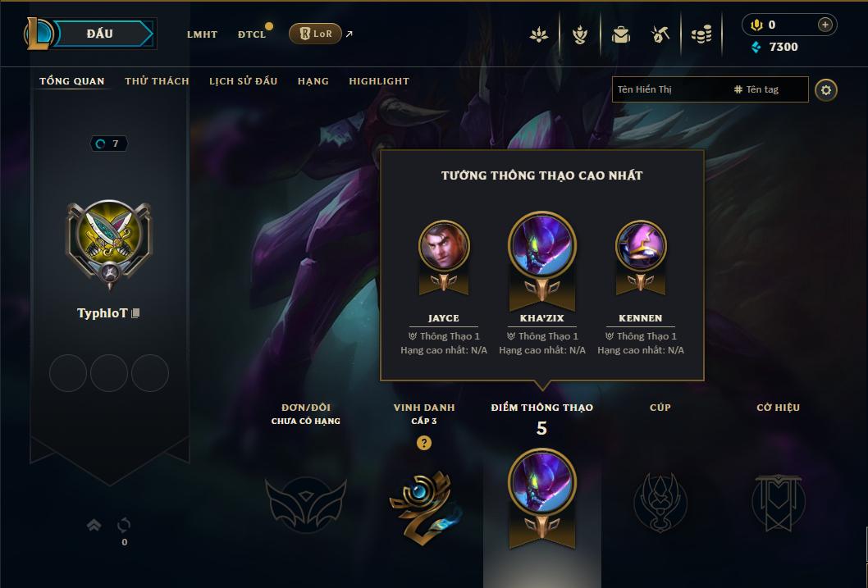The width and height of the screenshot is (868, 588).
Task: Open the crafting hammer icon
Action: pyautogui.click(x=660, y=34)
